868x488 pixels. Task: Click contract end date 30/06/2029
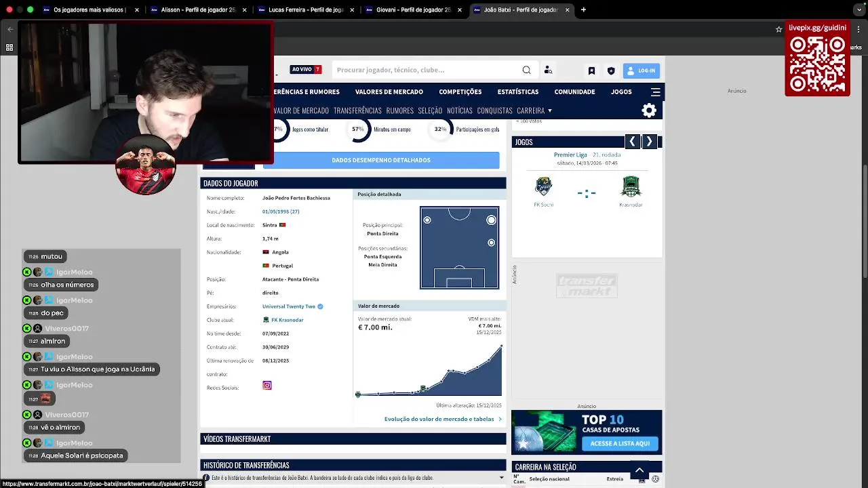pos(275,347)
